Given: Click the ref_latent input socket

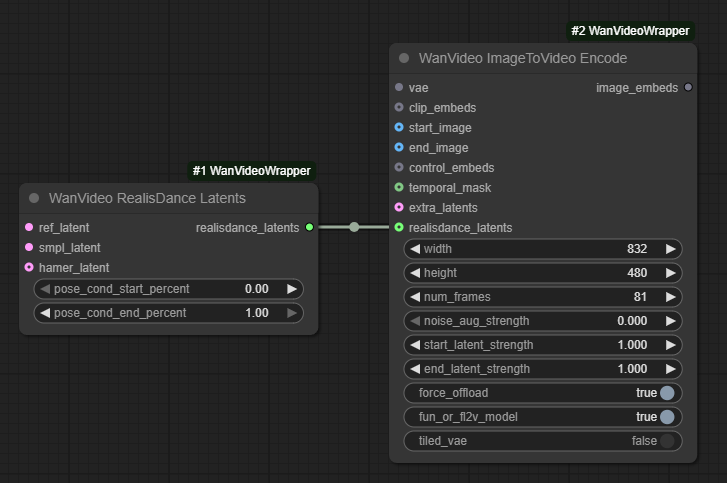Looking at the screenshot, I should coord(29,227).
